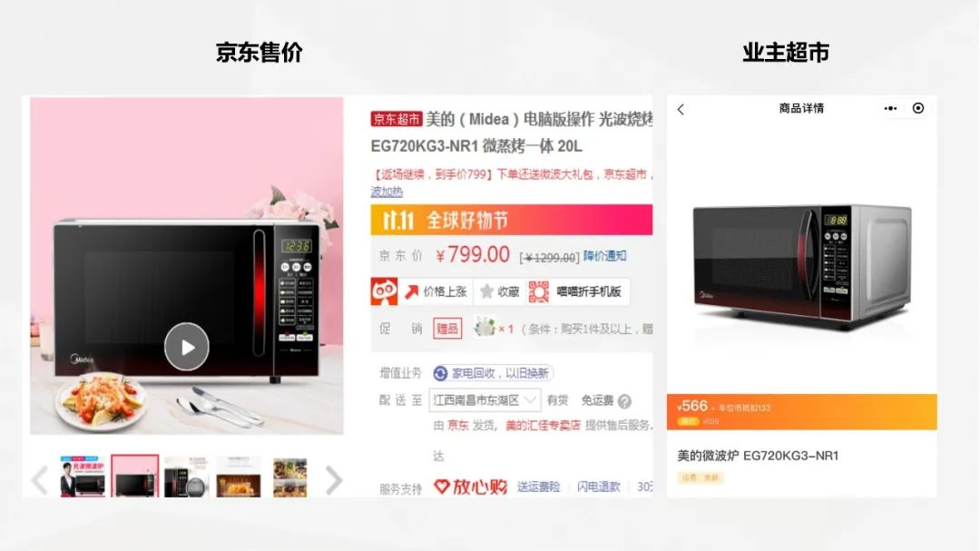The width and height of the screenshot is (980, 551).
Task: Select the first thumbnail with the presenter
Action: coord(83,477)
